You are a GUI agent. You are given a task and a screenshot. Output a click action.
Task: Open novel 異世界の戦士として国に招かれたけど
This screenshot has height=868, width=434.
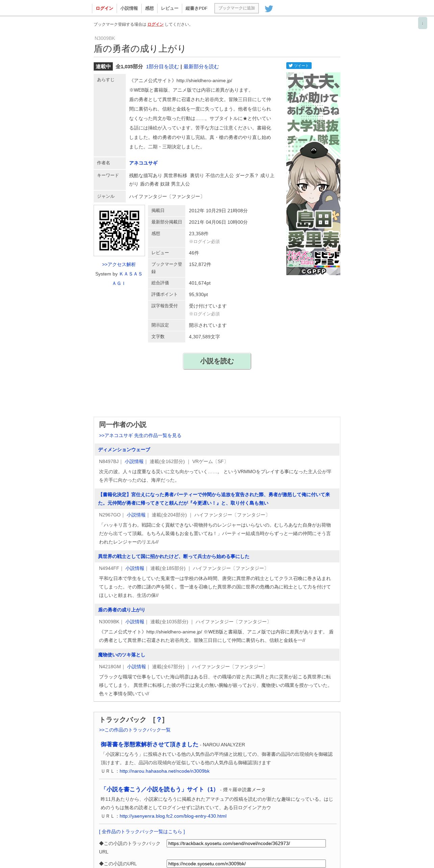(x=174, y=556)
